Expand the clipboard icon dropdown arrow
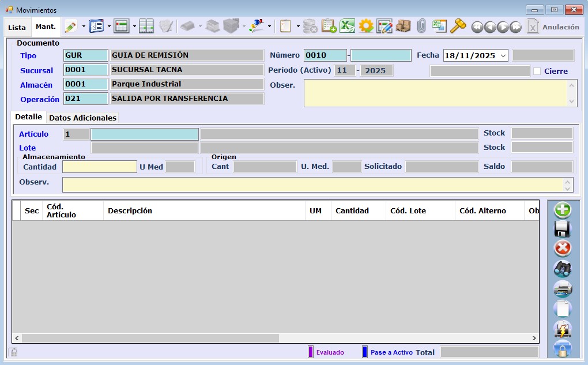 coord(298,27)
